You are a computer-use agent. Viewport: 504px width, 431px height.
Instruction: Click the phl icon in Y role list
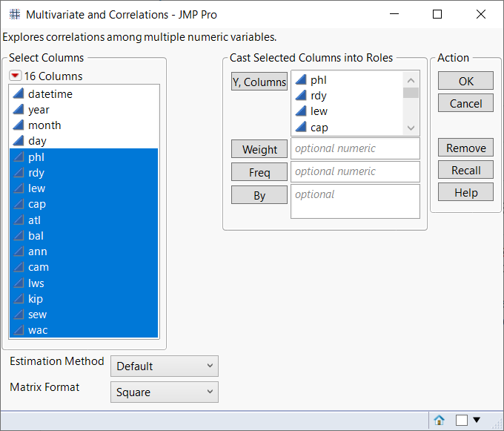[x=300, y=80]
